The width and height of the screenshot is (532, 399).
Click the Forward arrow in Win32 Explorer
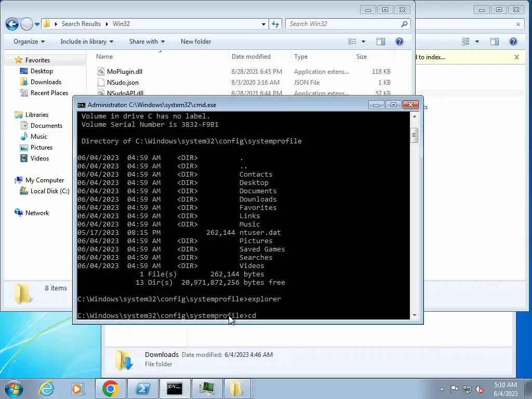[x=26, y=24]
